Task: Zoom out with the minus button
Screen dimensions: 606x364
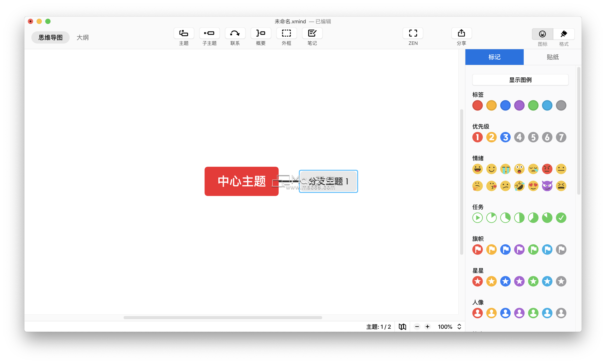Action: pos(417,327)
